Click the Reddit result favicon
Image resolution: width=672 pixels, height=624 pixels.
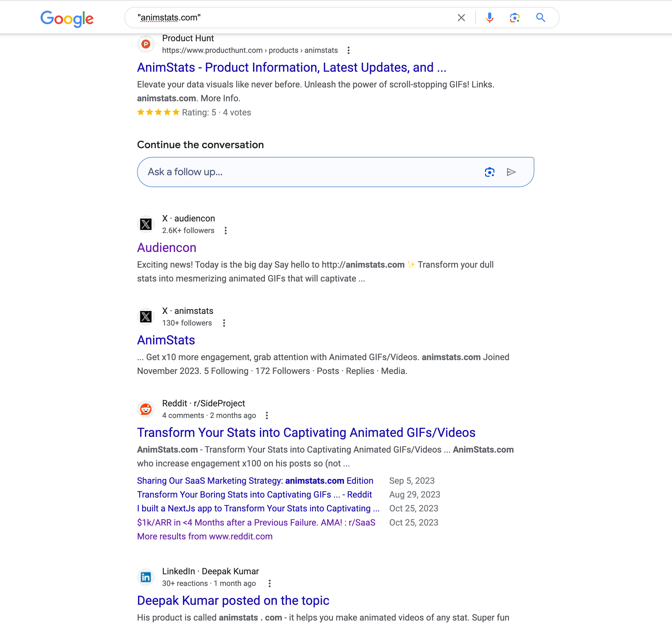pyautogui.click(x=146, y=409)
